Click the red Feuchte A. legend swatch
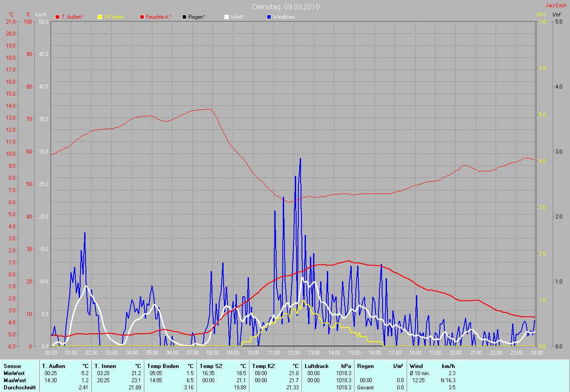This screenshot has width=570, height=392. (x=142, y=17)
